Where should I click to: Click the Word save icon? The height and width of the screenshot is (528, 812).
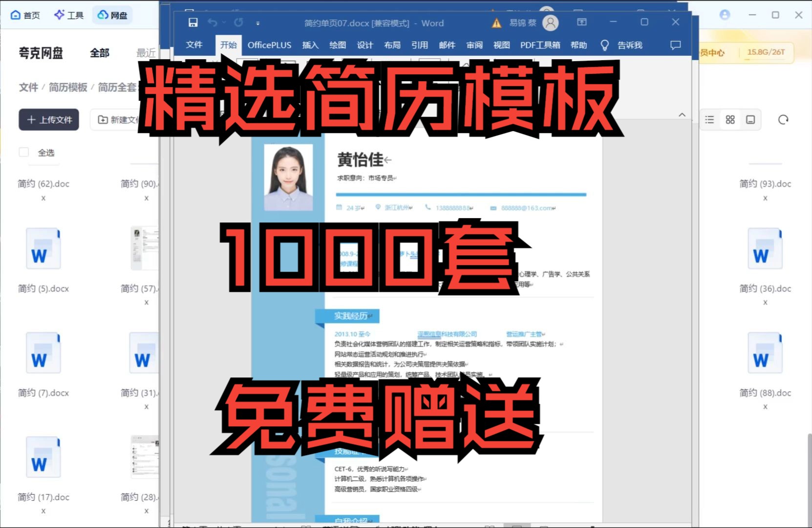click(x=193, y=22)
